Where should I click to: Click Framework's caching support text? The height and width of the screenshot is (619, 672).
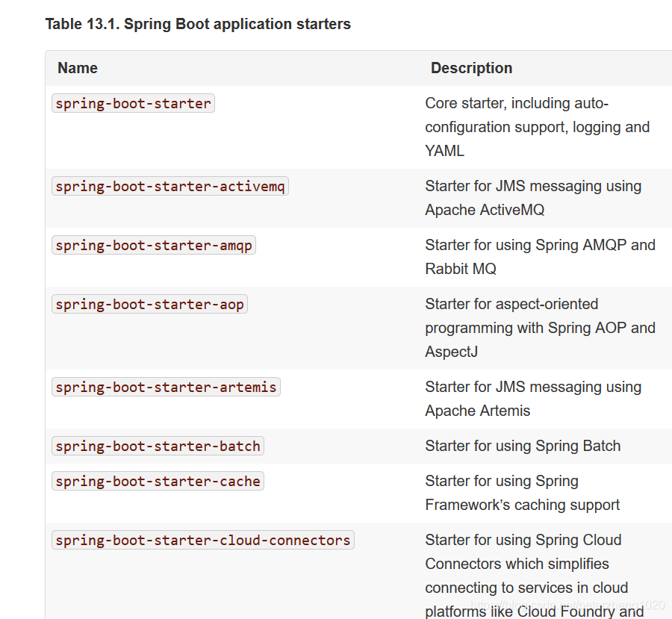[x=523, y=505]
